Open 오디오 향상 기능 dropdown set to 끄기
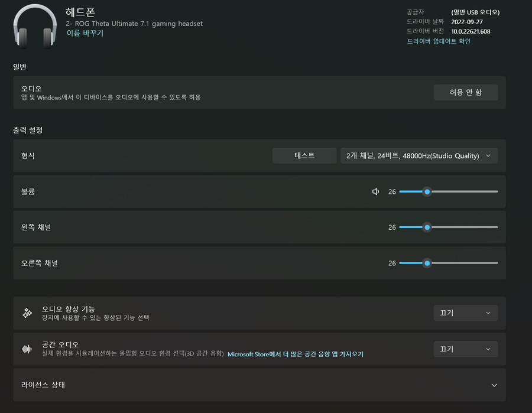532x413 pixels. tap(466, 313)
